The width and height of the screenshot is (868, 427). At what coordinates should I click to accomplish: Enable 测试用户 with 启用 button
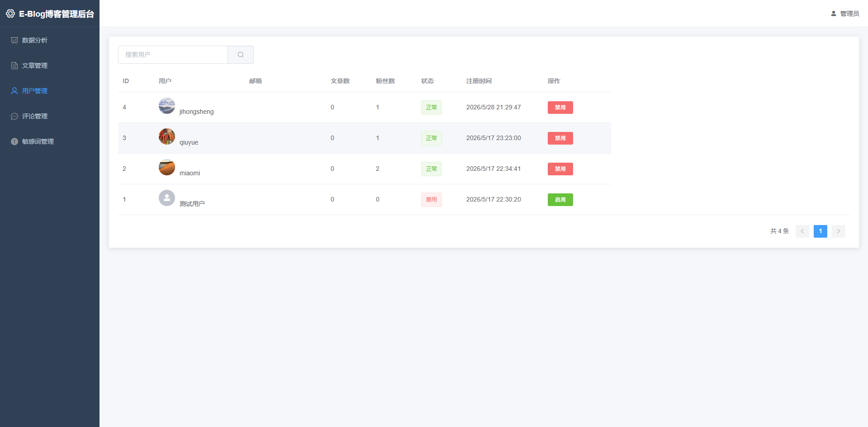(560, 200)
